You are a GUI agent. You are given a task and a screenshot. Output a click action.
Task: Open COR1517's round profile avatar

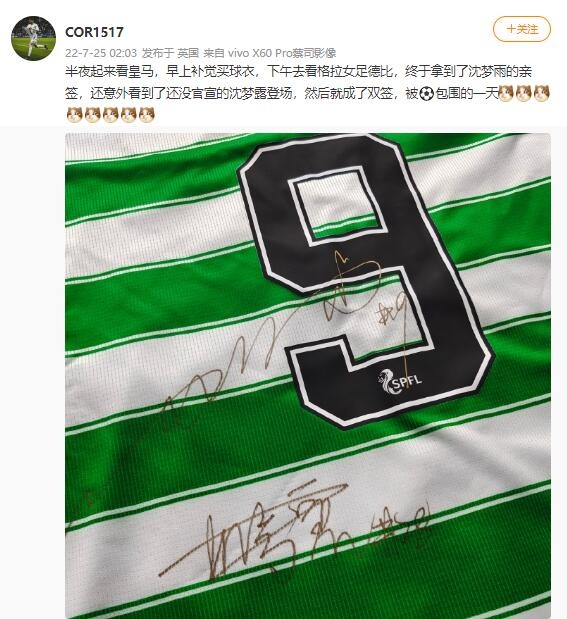tap(34, 38)
